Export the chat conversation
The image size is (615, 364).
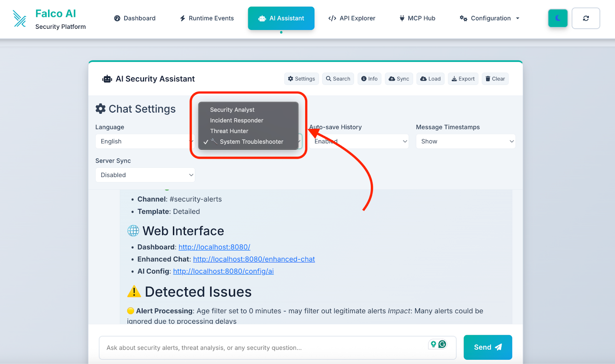pyautogui.click(x=463, y=79)
